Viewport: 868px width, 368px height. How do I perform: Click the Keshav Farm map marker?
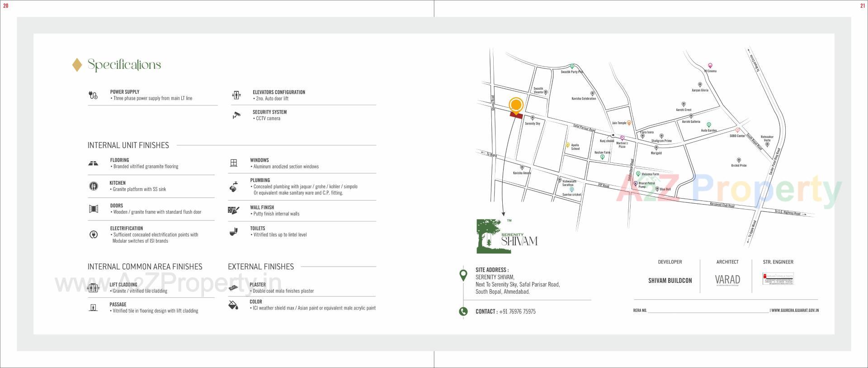(602, 157)
